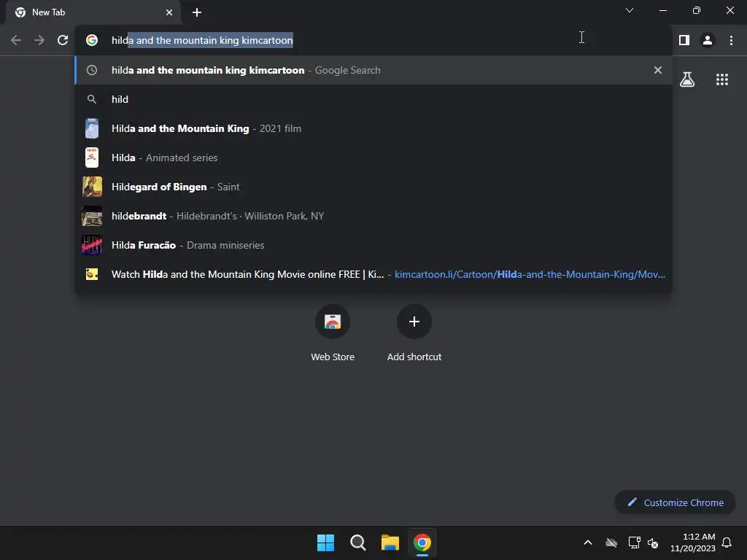Open the side panel icon
The width and height of the screenshot is (747, 560).
point(684,40)
